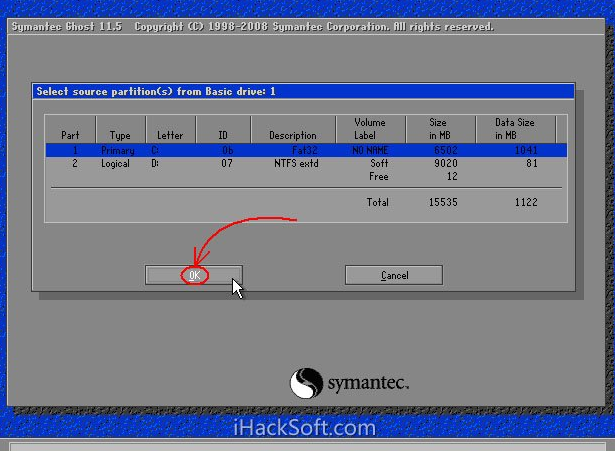Click the dialog title 'Select source partition(s)'
This screenshot has height=451, width=615.
(106, 92)
